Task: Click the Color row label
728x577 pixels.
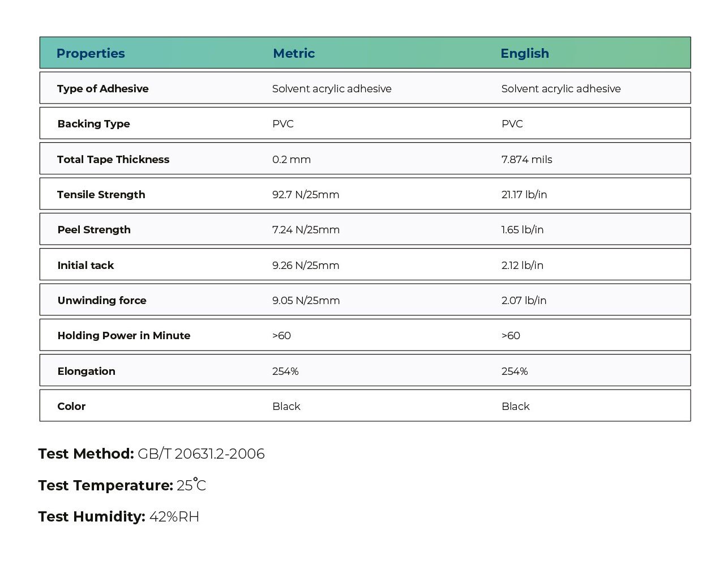Action: coord(71,406)
